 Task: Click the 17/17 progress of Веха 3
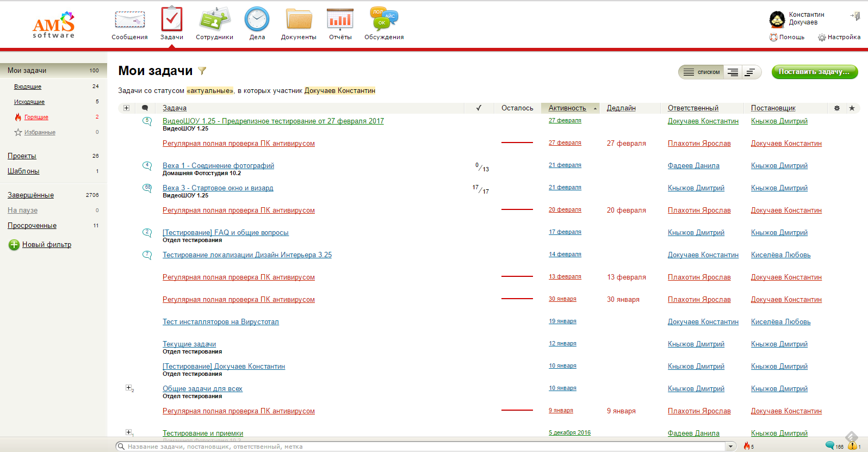coord(481,189)
